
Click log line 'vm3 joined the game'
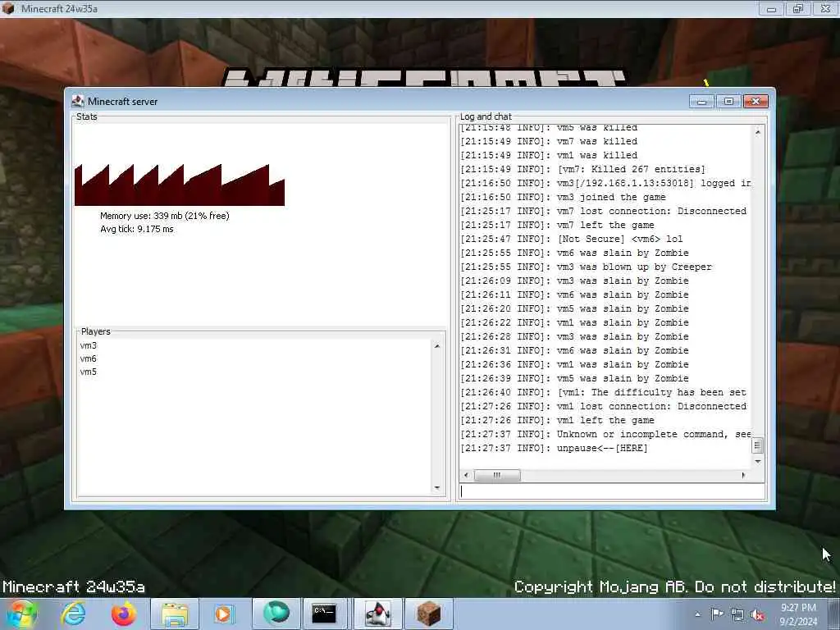coord(563,197)
